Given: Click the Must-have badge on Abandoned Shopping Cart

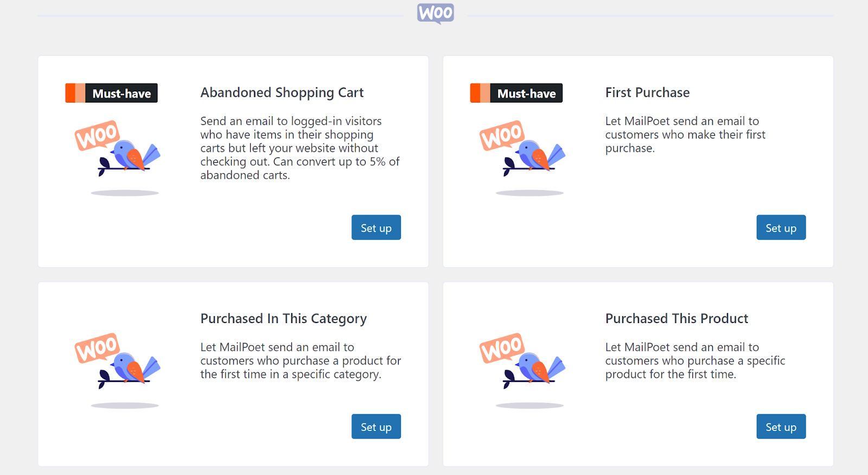Looking at the screenshot, I should (x=112, y=93).
